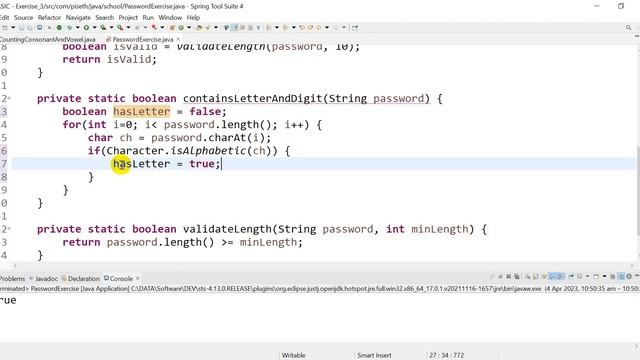This screenshot has width=640, height=360.
Task: Click the Back navigation arrow icon
Action: [x=318, y=28]
